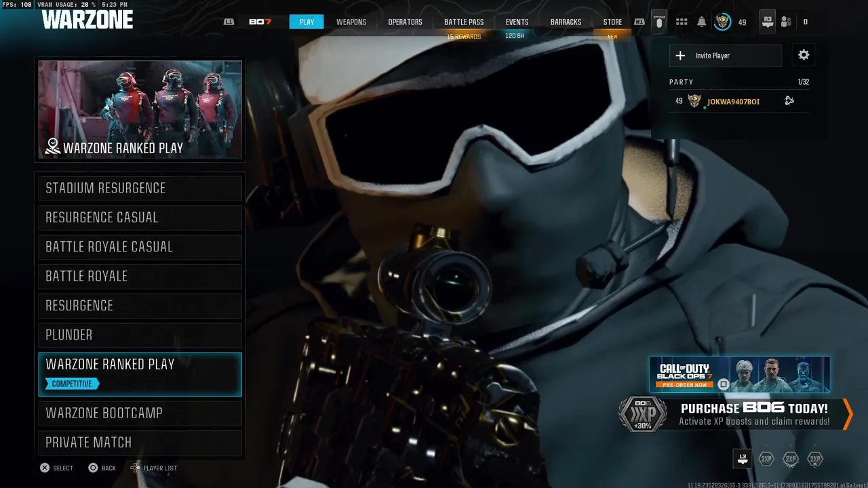Screen dimensions: 868x488
Task: Open party settings gear
Action: click(x=804, y=56)
